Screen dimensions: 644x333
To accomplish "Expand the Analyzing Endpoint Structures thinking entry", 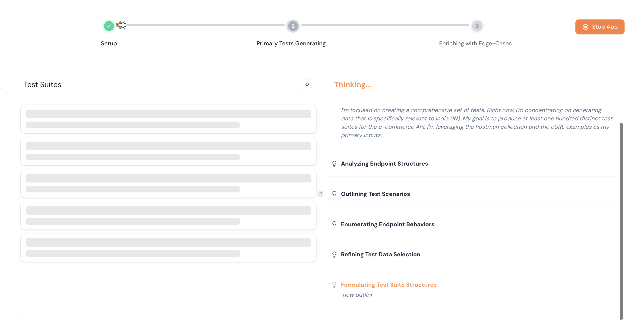I will 385,163.
